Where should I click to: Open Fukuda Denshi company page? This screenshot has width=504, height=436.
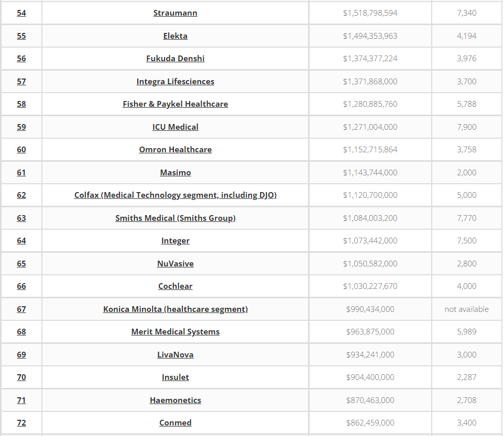click(175, 59)
